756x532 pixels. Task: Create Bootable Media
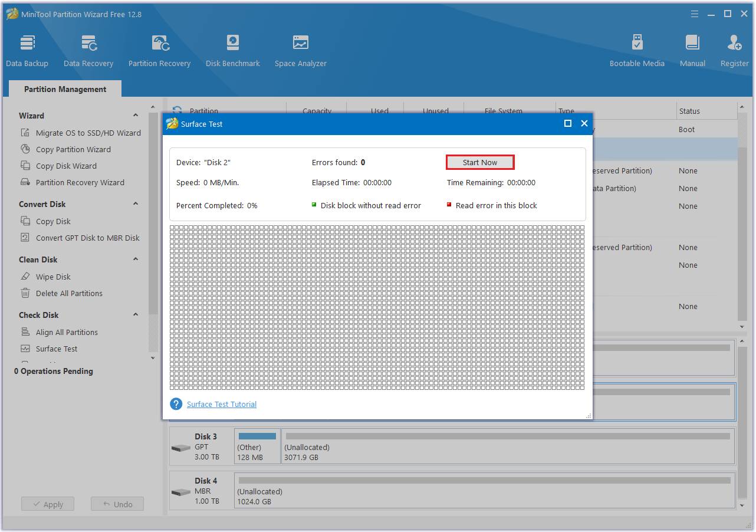(x=637, y=51)
